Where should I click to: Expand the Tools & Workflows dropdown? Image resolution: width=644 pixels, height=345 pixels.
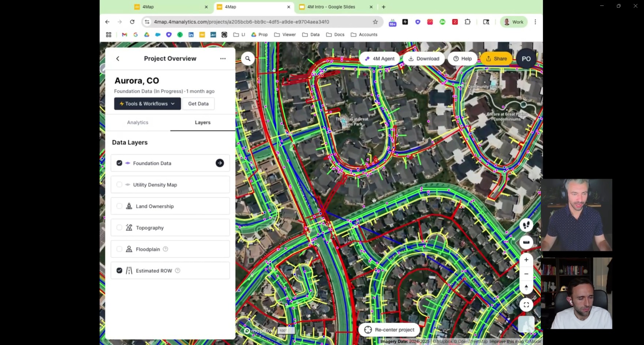click(x=147, y=104)
